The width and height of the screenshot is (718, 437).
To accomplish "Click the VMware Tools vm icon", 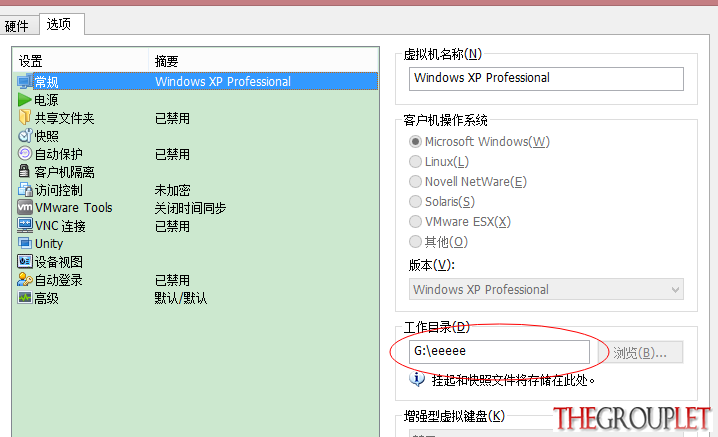I will click(x=25, y=207).
